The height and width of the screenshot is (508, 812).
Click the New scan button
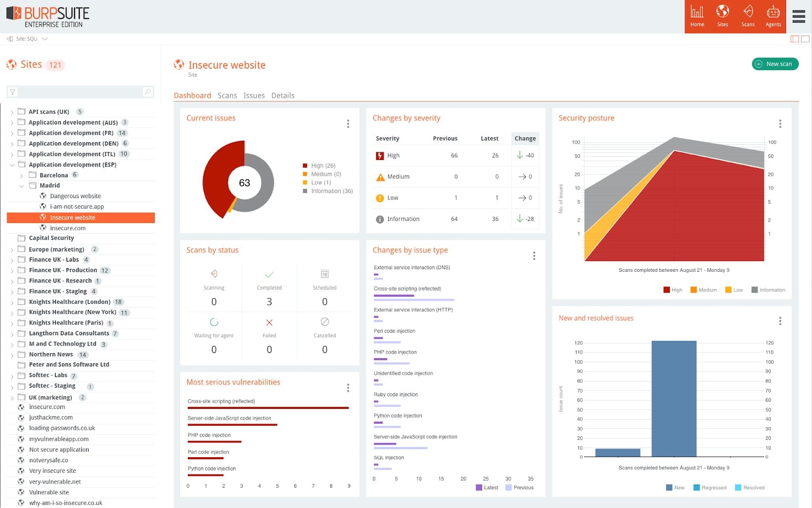click(x=775, y=64)
